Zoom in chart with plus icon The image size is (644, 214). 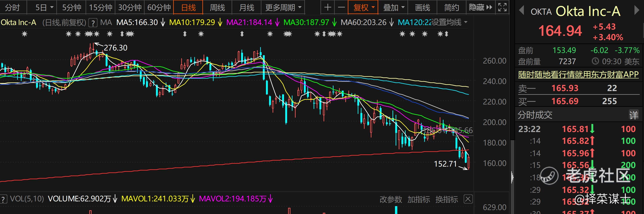327,7
